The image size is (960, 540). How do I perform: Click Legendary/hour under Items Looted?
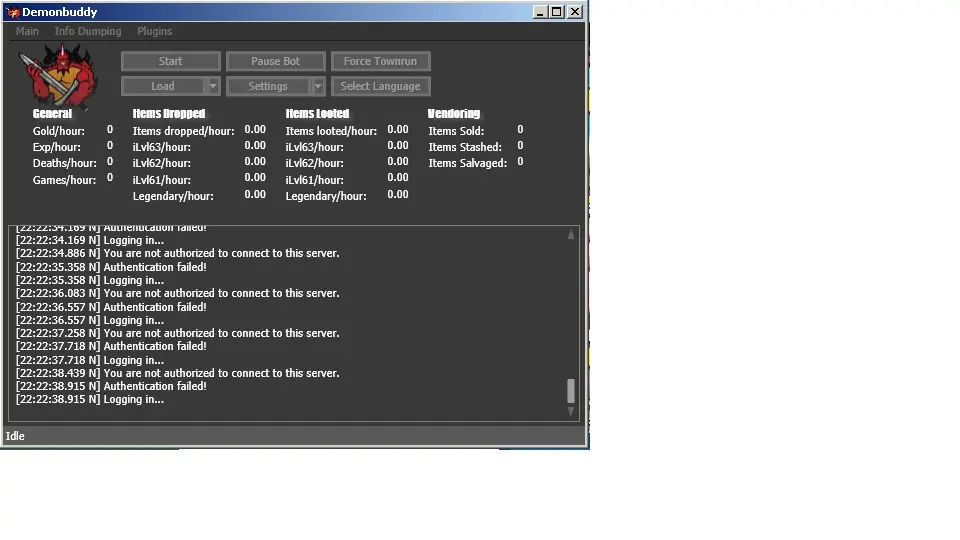(x=326, y=197)
